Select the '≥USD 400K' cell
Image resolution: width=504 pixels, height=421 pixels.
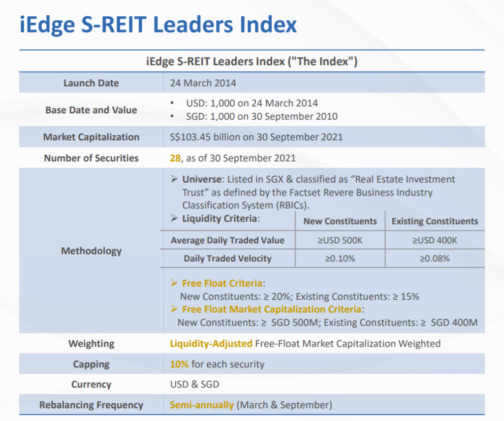(435, 240)
